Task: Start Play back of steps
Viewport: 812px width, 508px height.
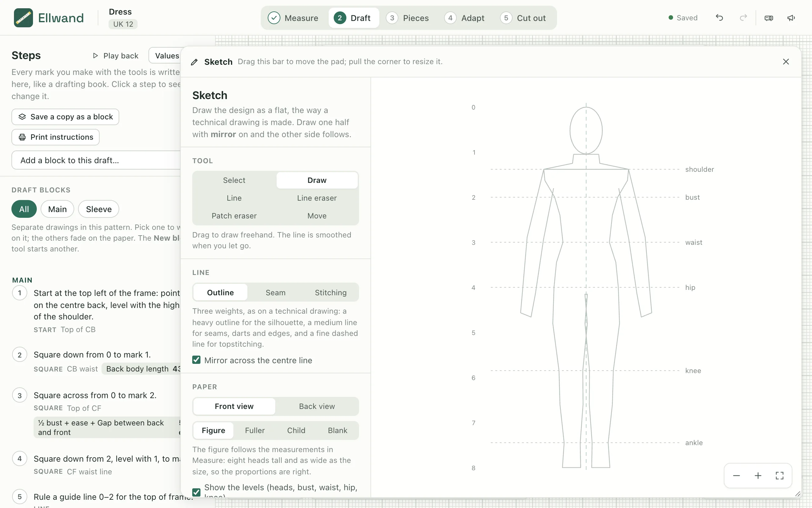Action: click(115, 56)
